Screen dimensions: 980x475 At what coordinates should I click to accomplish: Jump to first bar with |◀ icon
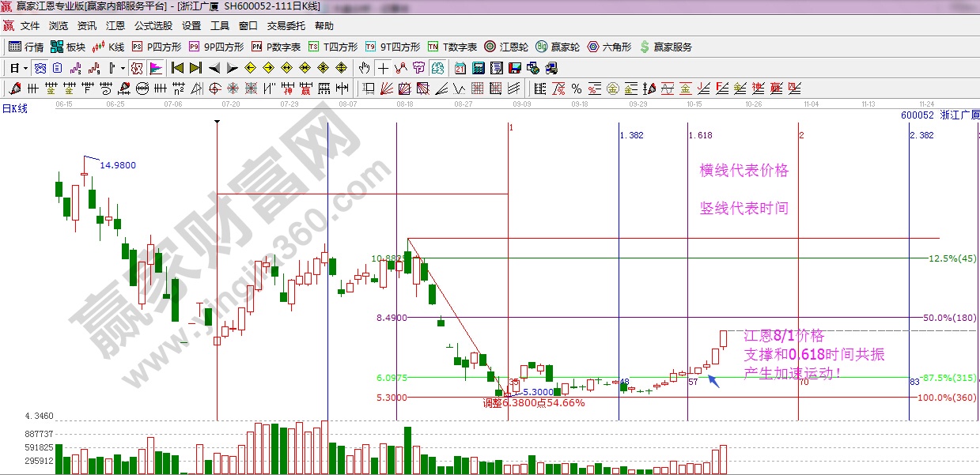(177, 68)
